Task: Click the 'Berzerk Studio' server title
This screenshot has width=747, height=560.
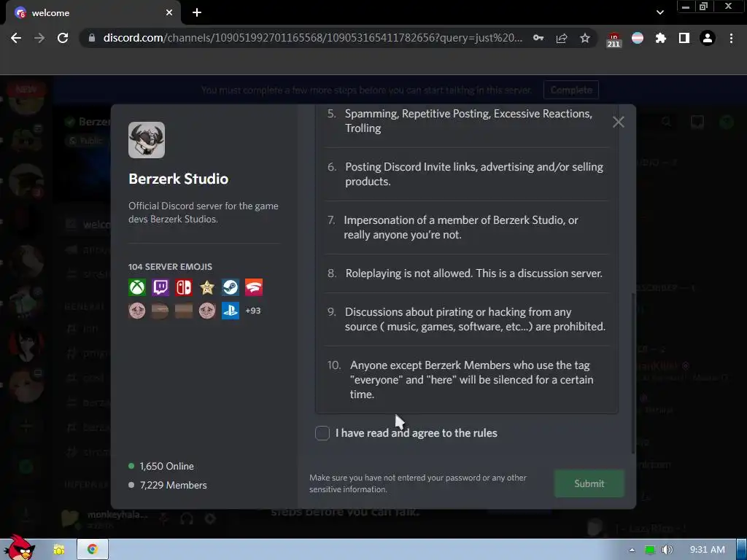Action: coord(178,179)
